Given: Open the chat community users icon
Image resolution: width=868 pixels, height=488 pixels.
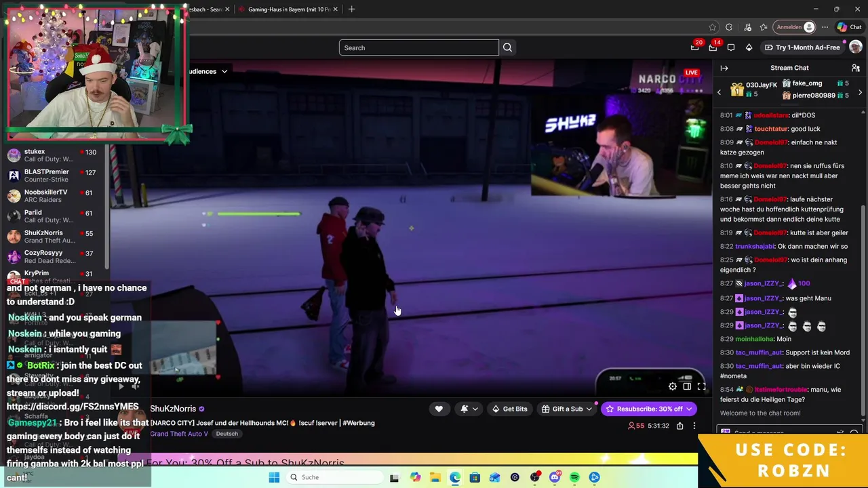Looking at the screenshot, I should click(856, 68).
